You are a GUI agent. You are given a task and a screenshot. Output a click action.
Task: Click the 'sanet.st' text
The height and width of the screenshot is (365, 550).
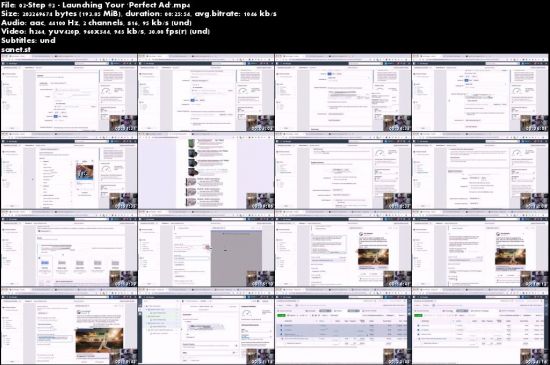pos(16,49)
